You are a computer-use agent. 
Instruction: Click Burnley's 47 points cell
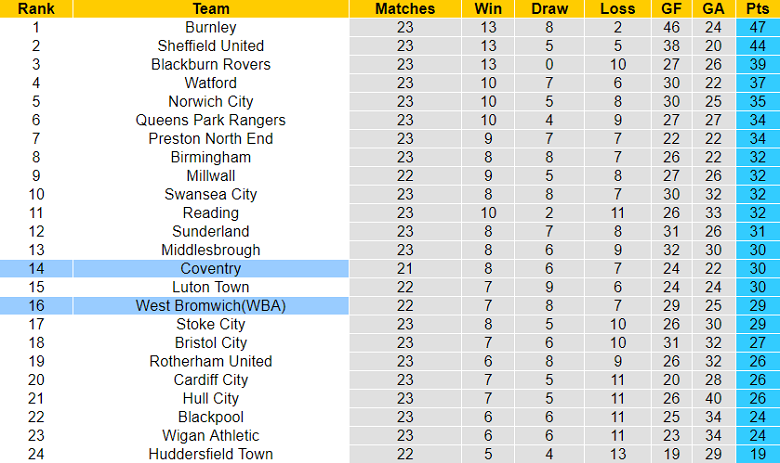pyautogui.click(x=758, y=27)
